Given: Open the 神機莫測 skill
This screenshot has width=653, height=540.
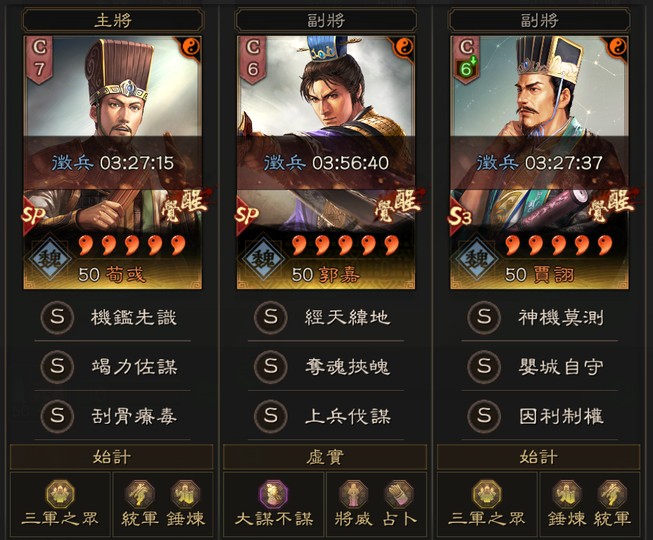Looking at the screenshot, I should 539,317.
